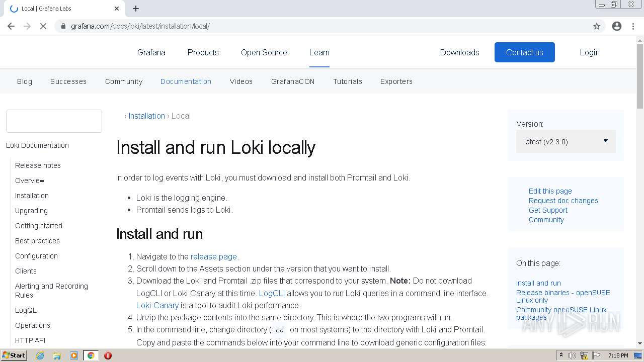
Task: Open HTTP API in the sidebar
Action: (30, 340)
